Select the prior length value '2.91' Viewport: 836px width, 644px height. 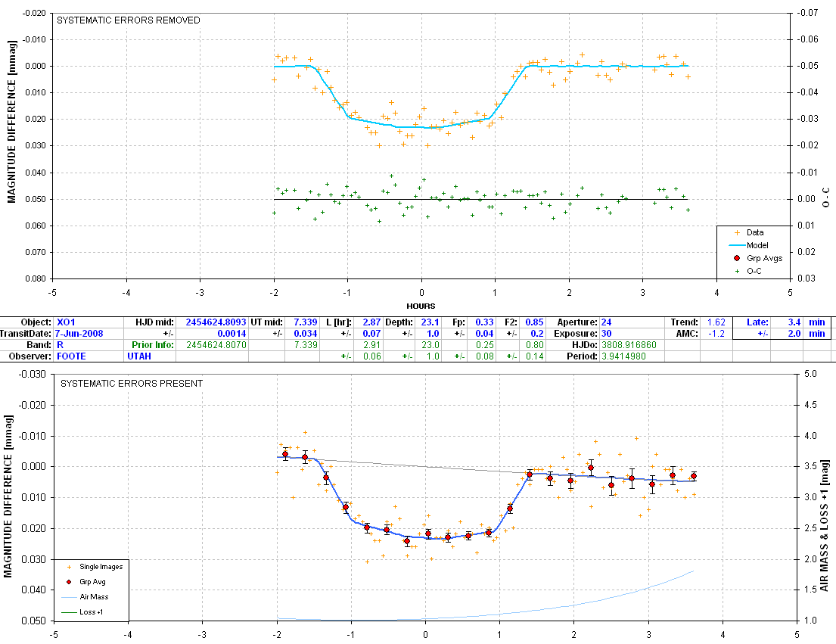click(x=371, y=345)
